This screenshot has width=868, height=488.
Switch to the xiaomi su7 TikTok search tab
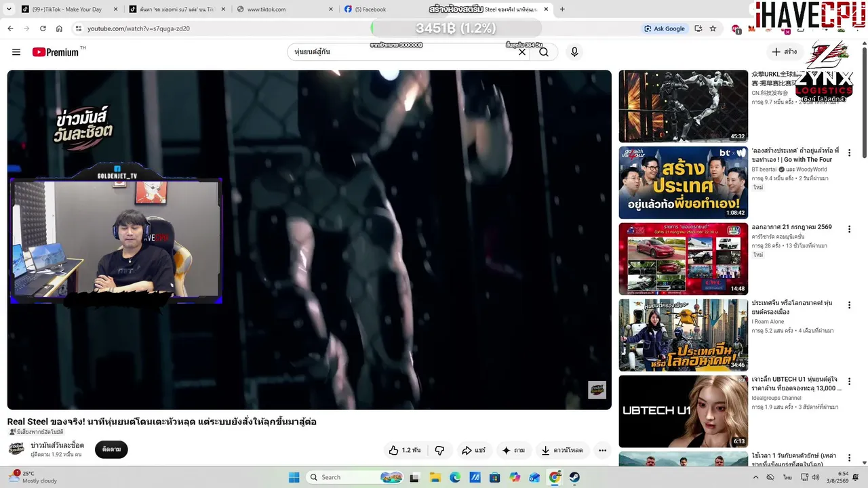176,9
